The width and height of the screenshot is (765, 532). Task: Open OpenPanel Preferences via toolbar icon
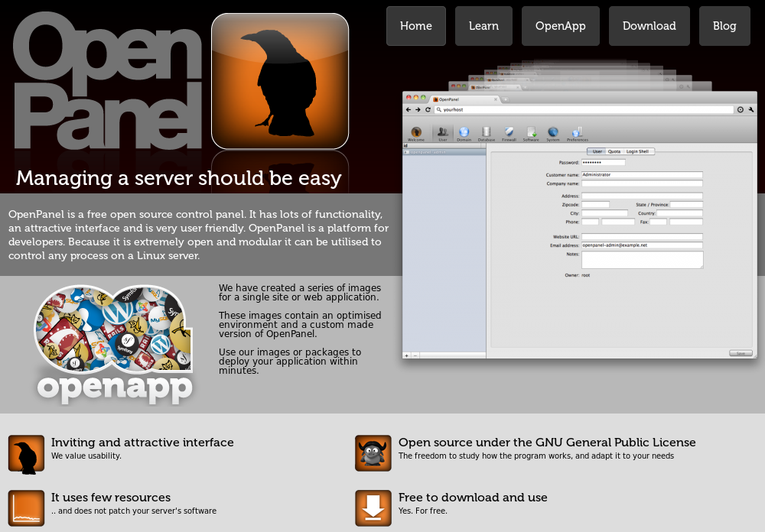578,131
